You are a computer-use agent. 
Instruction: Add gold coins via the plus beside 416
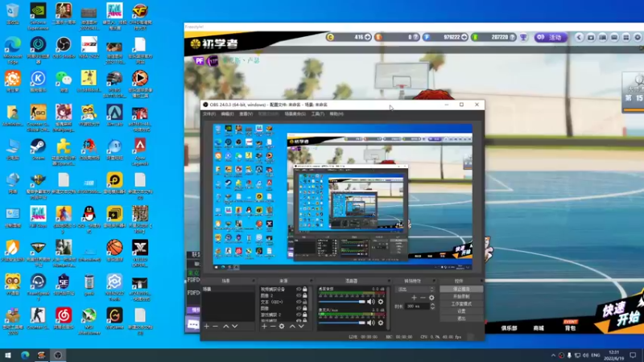tap(368, 37)
